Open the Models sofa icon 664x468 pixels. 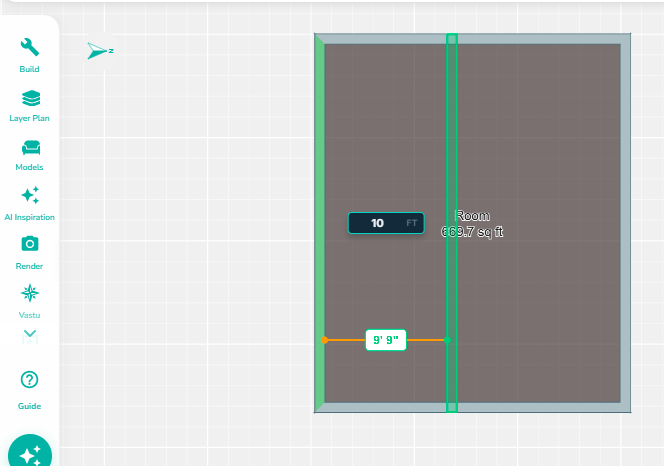(x=30, y=147)
